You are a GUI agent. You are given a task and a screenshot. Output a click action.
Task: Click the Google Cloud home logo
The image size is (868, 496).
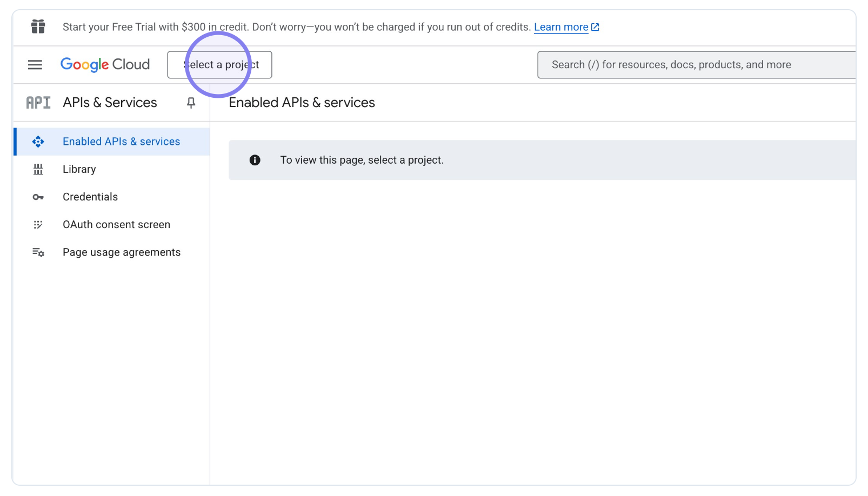[x=105, y=64]
